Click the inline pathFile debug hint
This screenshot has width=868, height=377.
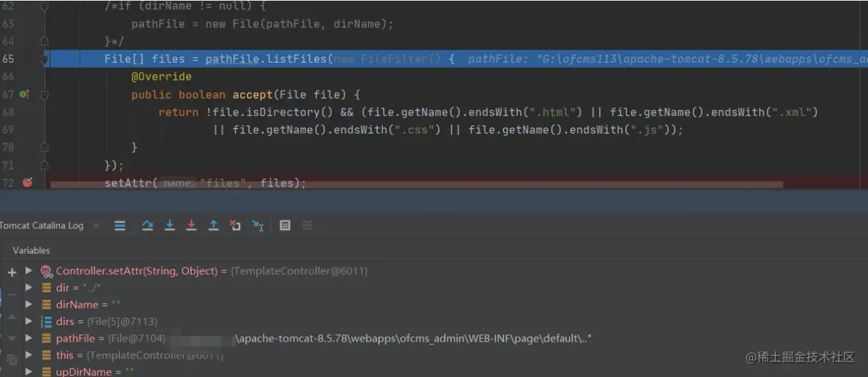[668, 59]
